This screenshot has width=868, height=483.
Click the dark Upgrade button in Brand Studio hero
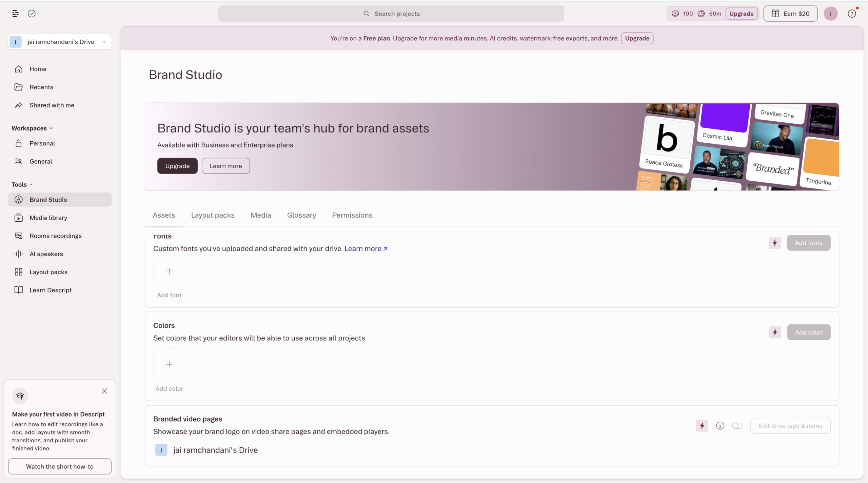click(x=177, y=166)
